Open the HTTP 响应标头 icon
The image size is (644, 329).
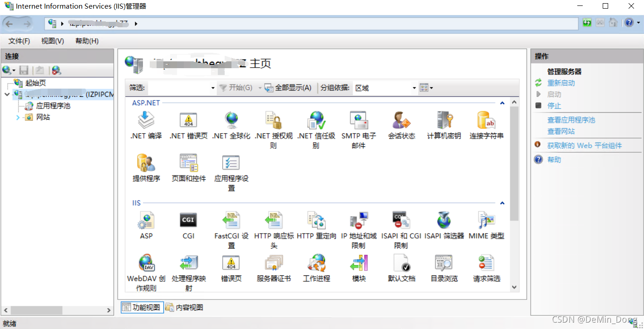pyautogui.click(x=274, y=220)
